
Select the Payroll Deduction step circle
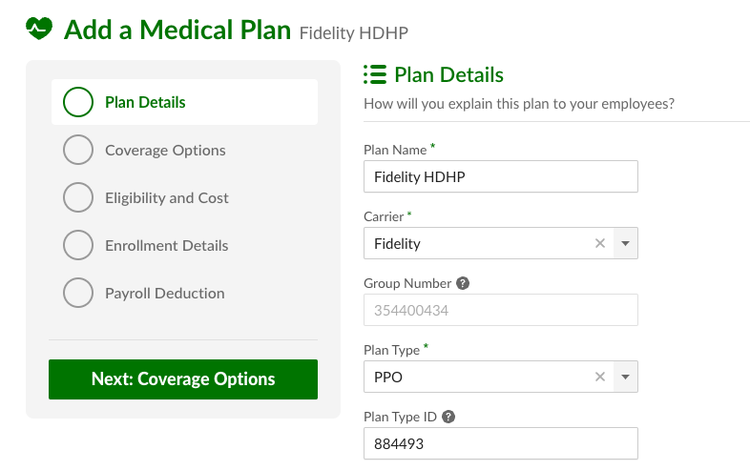pos(78,293)
